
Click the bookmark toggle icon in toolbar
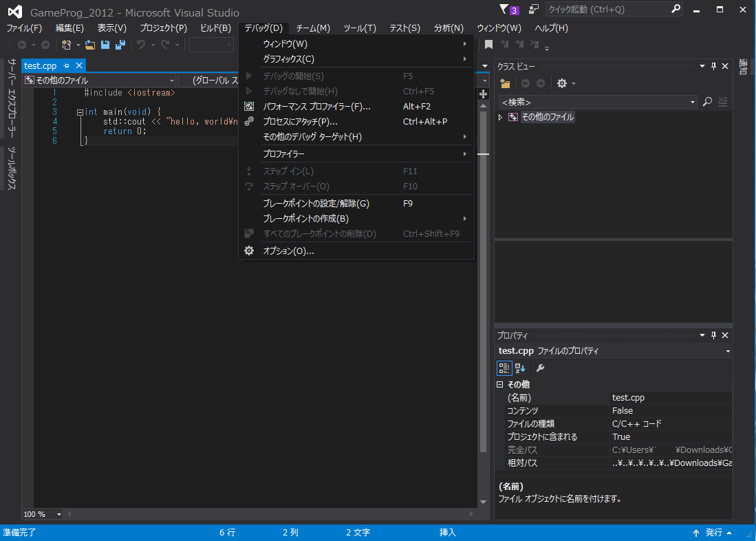pos(488,45)
